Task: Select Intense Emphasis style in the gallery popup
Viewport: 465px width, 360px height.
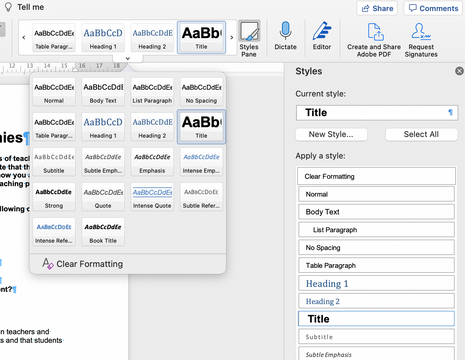Action: 201,162
